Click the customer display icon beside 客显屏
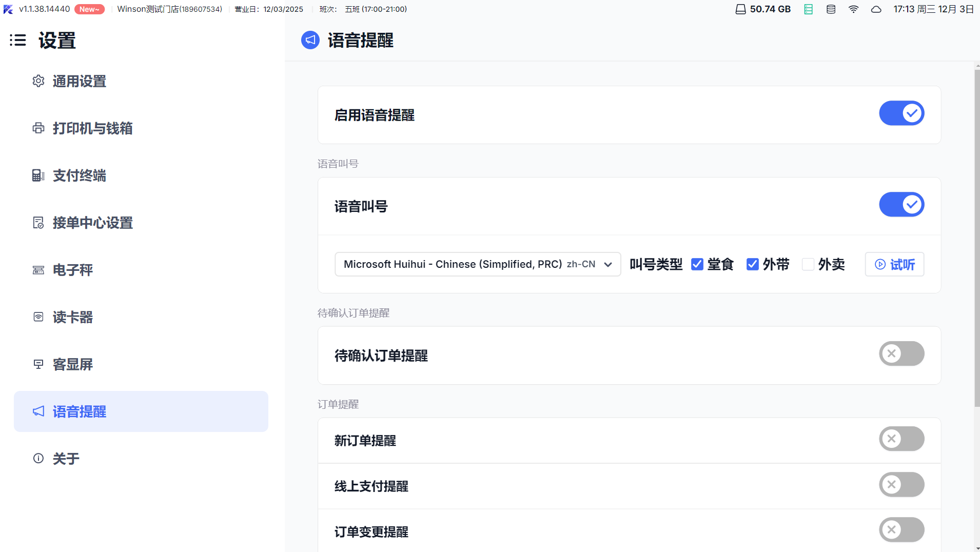The height and width of the screenshot is (552, 980). [38, 364]
